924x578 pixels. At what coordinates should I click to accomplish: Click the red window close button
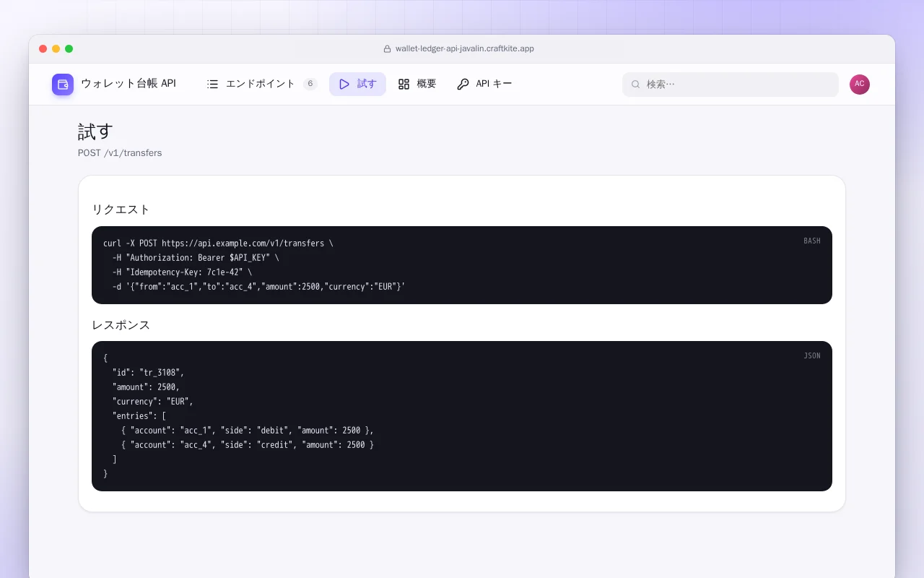(43, 49)
